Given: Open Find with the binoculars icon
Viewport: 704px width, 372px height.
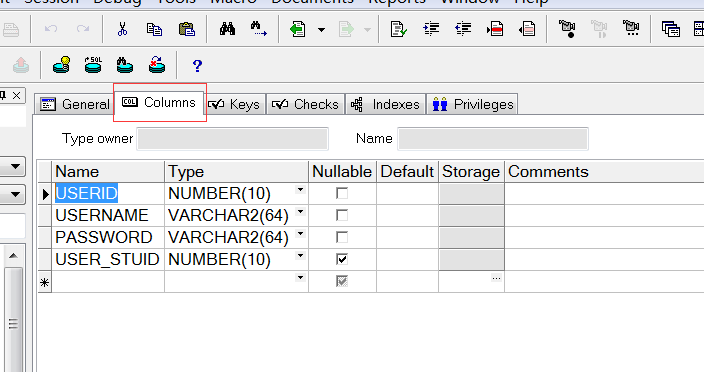Looking at the screenshot, I should (x=227, y=29).
